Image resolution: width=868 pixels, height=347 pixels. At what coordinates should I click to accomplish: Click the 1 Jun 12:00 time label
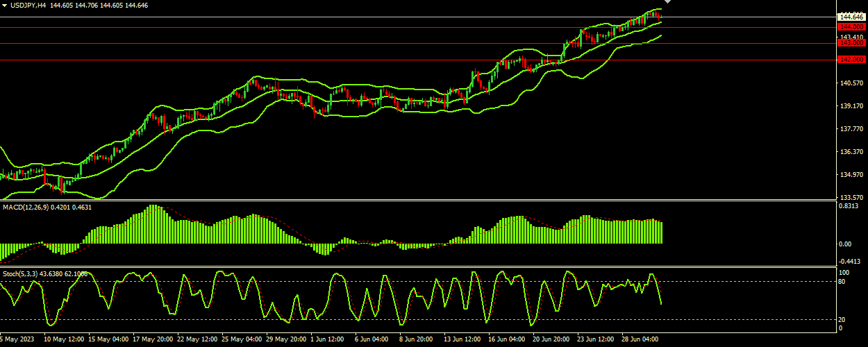tap(327, 340)
